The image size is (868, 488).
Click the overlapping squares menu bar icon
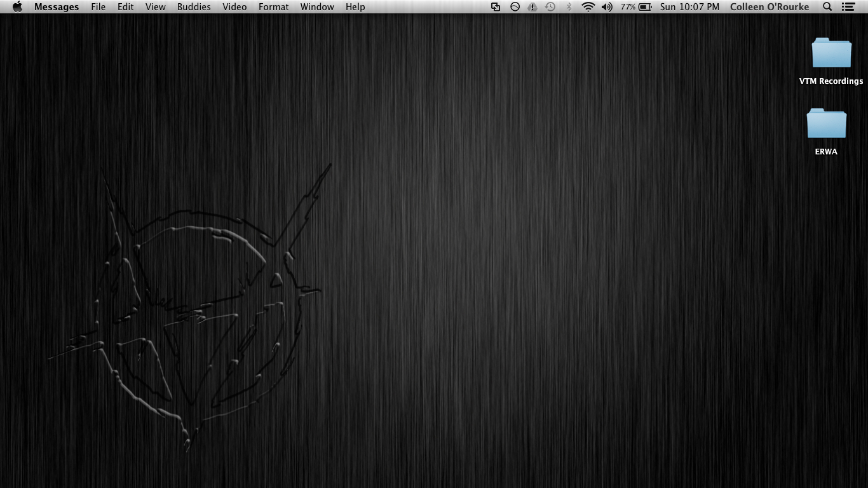click(x=496, y=7)
